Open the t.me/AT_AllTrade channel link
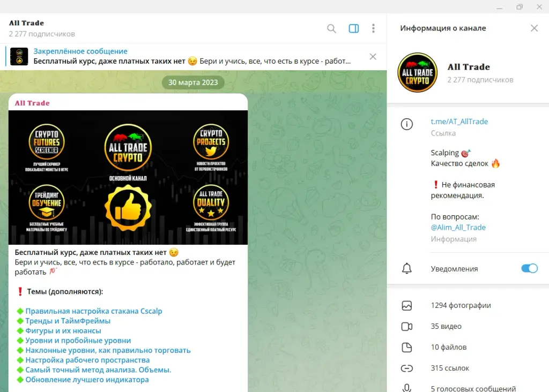 click(x=459, y=122)
